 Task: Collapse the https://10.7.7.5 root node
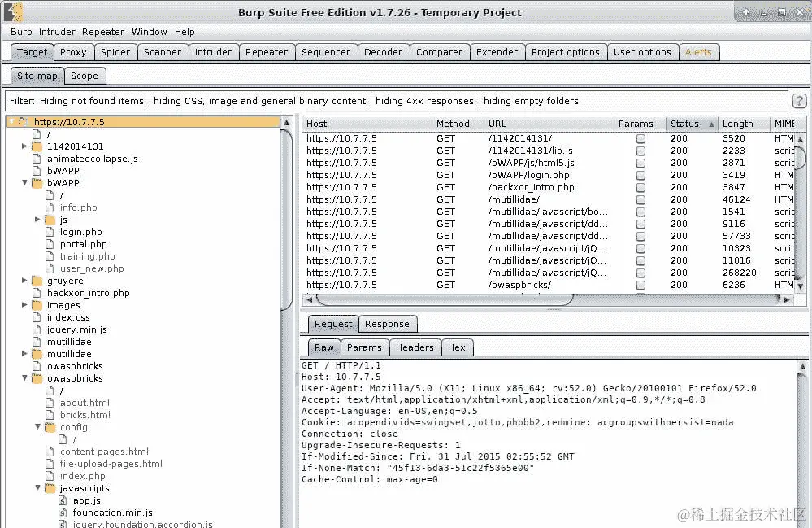(12, 122)
